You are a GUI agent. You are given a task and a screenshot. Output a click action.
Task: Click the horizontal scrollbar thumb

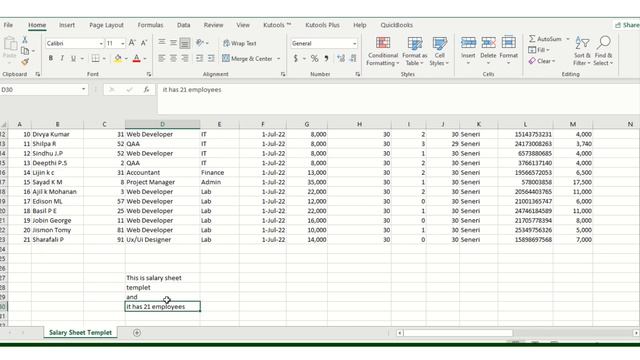pos(458,333)
